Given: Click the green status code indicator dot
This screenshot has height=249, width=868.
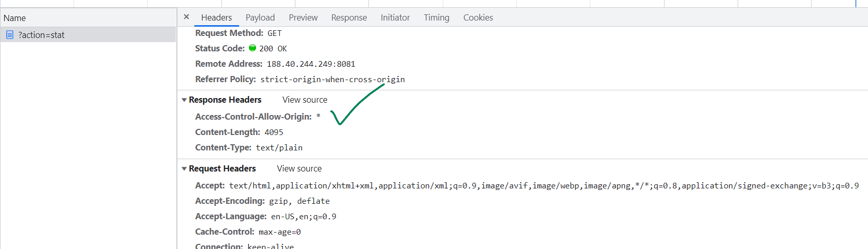Looking at the screenshot, I should click(x=252, y=48).
